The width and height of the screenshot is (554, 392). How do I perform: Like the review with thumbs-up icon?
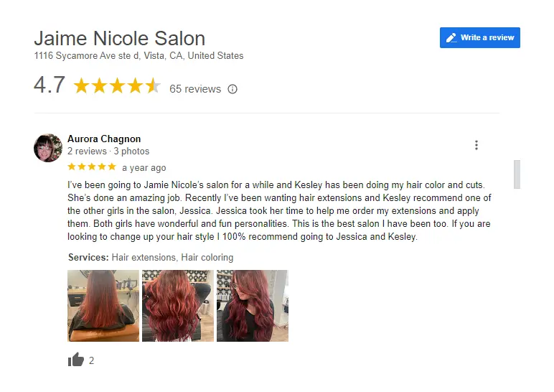(75, 360)
